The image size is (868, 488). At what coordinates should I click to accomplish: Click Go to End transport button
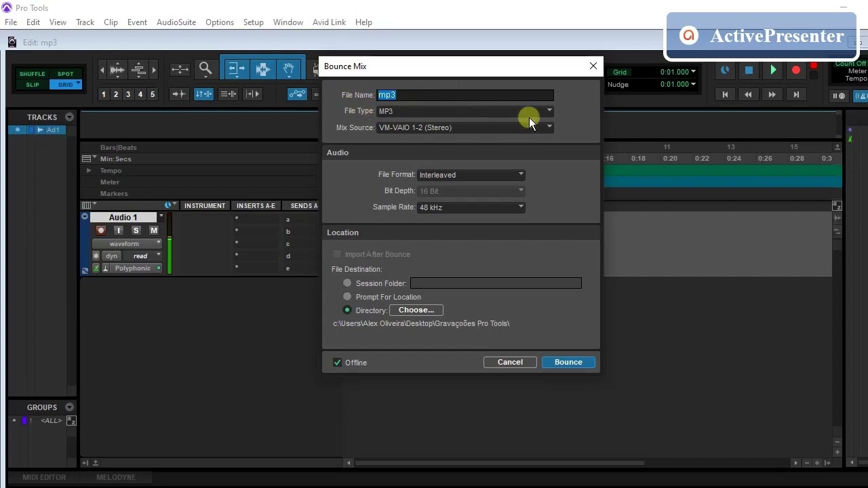(796, 95)
